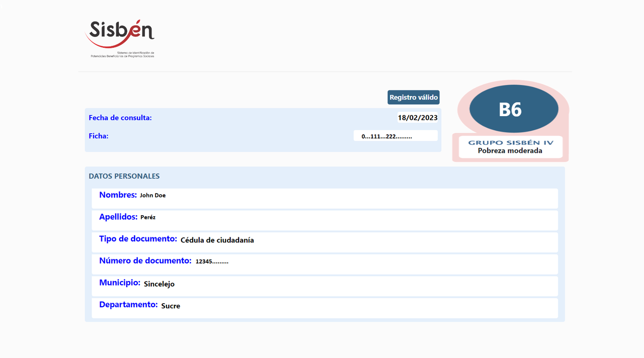This screenshot has height=358, width=644.
Task: Click the Nombres label
Action: pyautogui.click(x=118, y=195)
